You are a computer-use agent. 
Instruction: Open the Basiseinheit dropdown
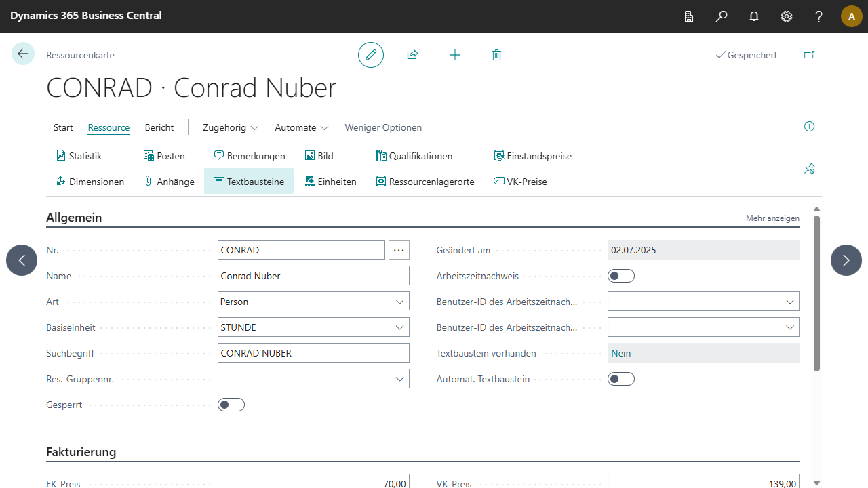(x=399, y=327)
